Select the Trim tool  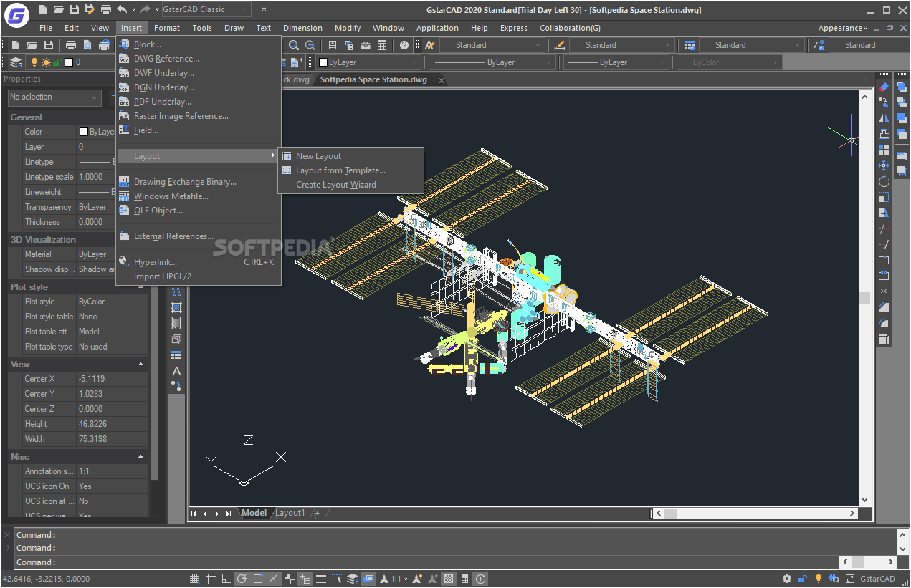tap(884, 228)
